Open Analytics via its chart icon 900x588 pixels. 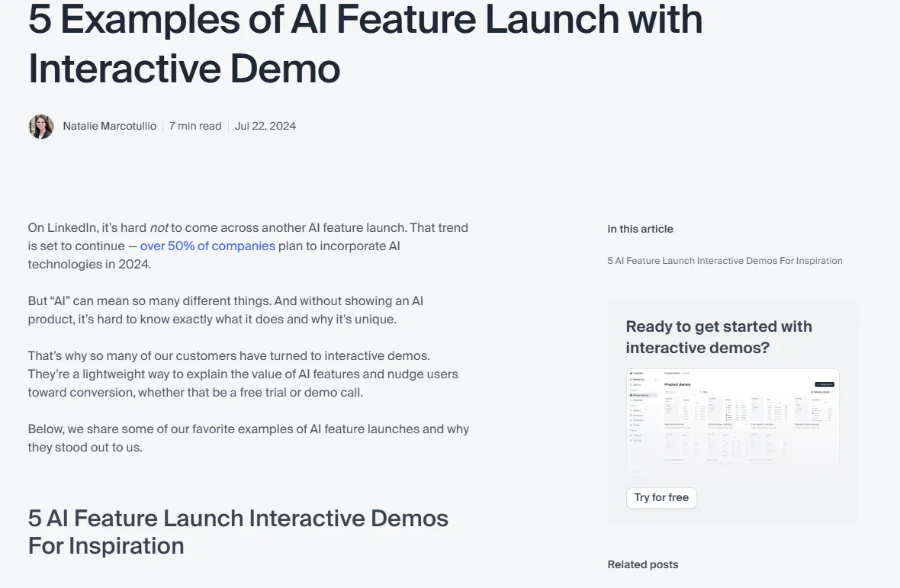coord(631,400)
